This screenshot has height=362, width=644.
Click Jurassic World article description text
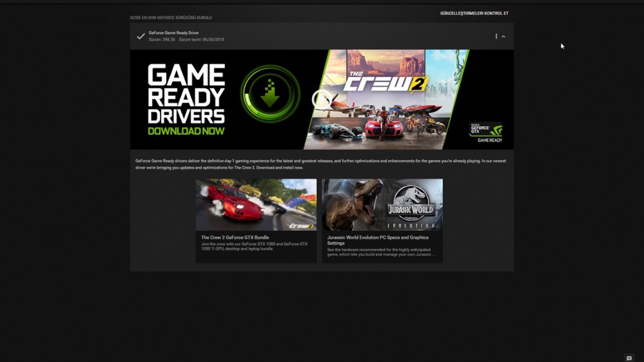click(x=381, y=252)
